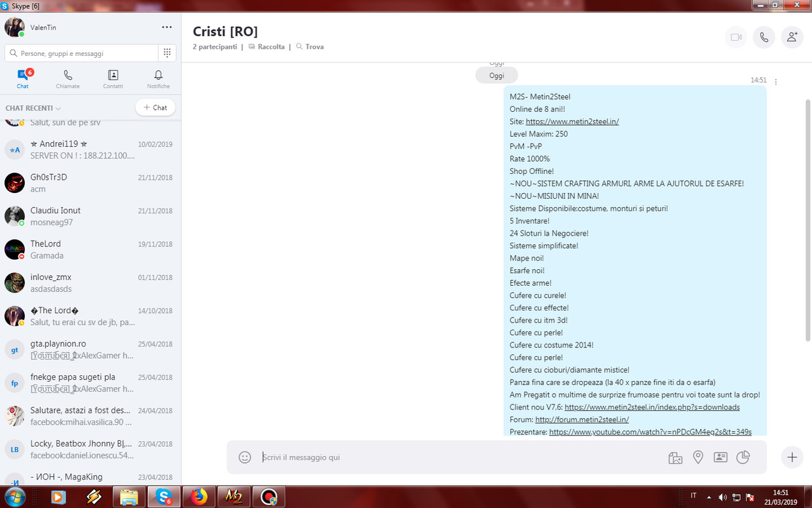Attach files and media icon
Image resolution: width=812 pixels, height=508 pixels.
[x=675, y=457]
